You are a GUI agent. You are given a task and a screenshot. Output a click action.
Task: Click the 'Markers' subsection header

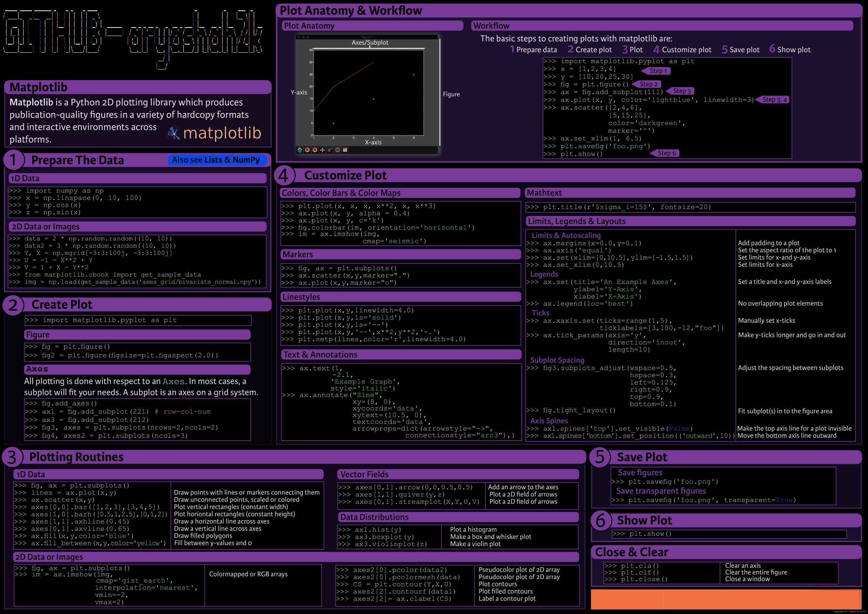pyautogui.click(x=401, y=254)
